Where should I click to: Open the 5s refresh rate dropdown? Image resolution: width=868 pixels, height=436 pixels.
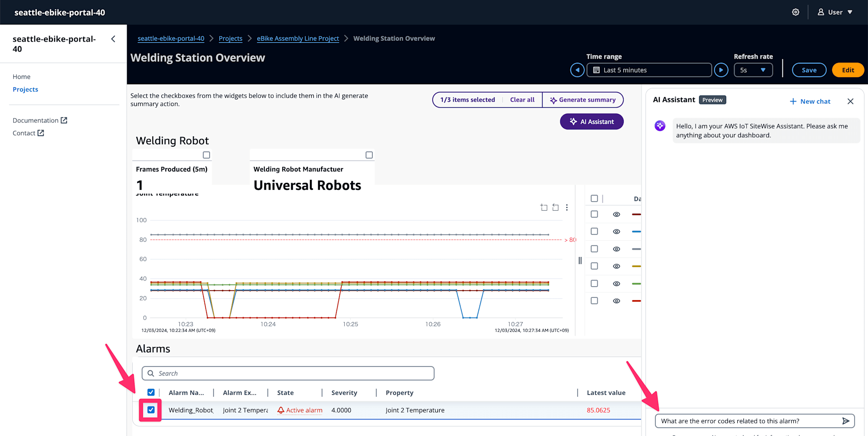coord(753,70)
